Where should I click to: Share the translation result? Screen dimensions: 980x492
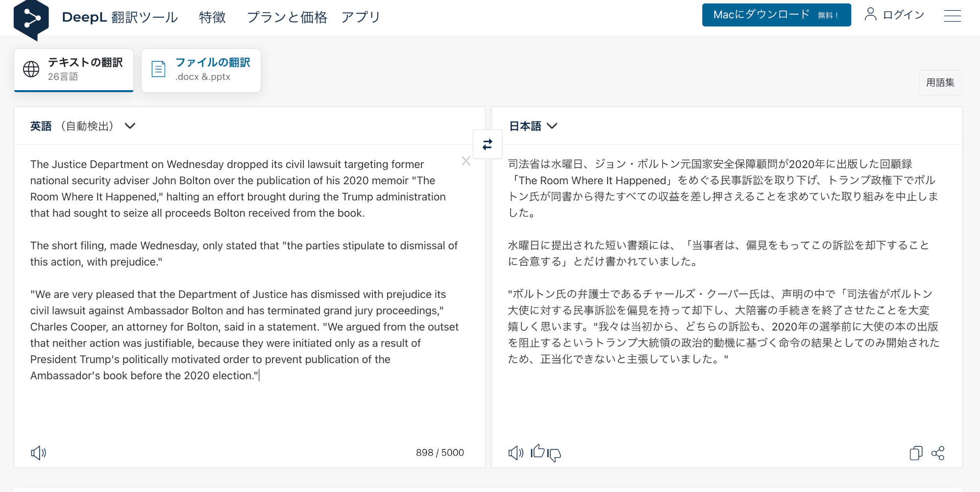pos(938,453)
